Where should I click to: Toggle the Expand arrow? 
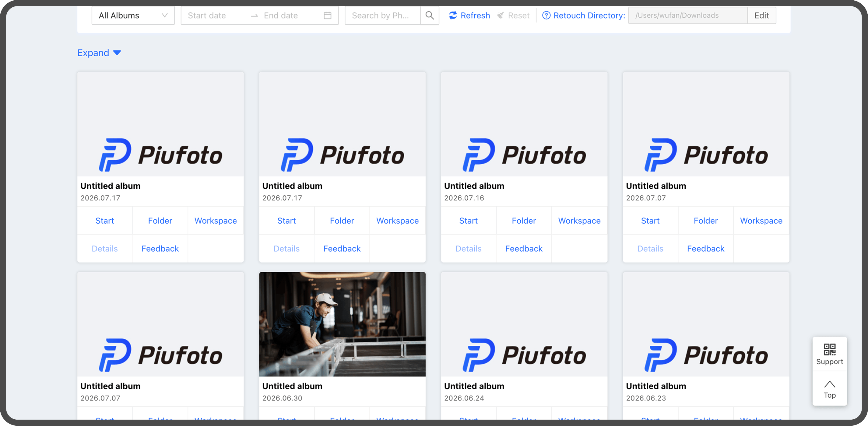117,53
